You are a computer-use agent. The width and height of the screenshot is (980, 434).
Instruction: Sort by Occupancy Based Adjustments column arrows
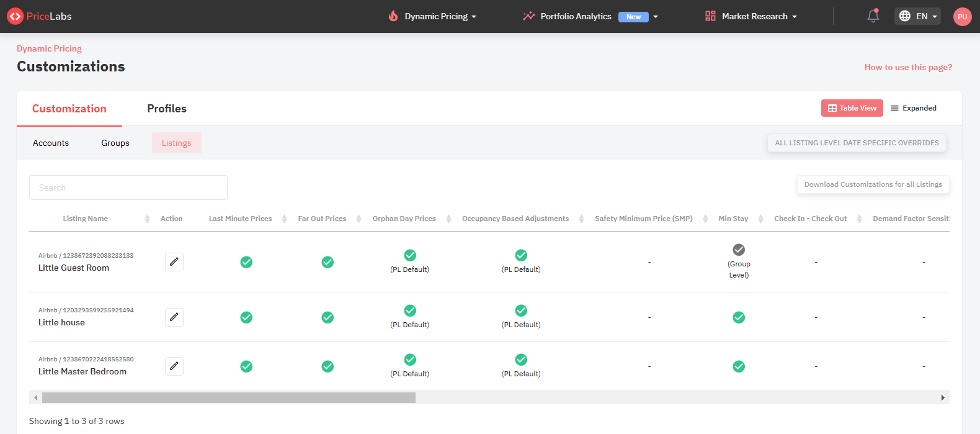pyautogui.click(x=581, y=219)
